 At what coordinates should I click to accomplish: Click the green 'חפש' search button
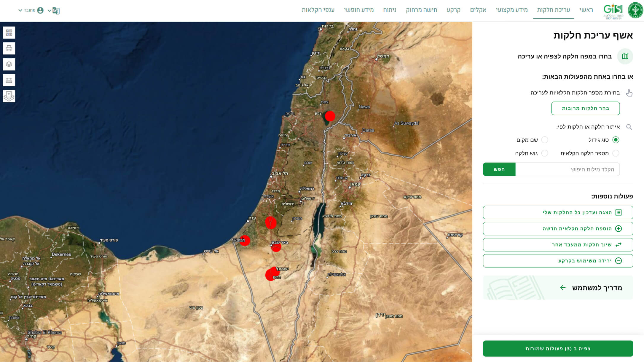click(499, 169)
